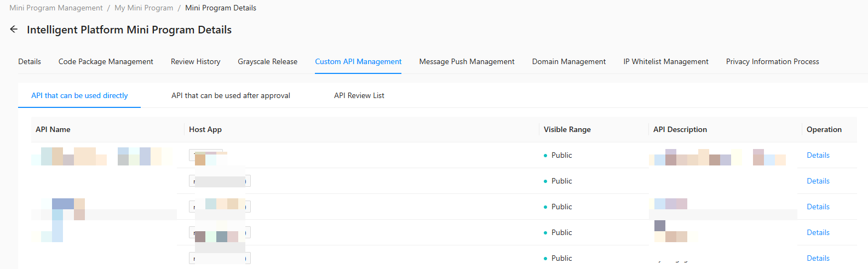Viewport: 868px width, 269px height.
Task: Click the back arrow beside the page title
Action: [x=14, y=30]
